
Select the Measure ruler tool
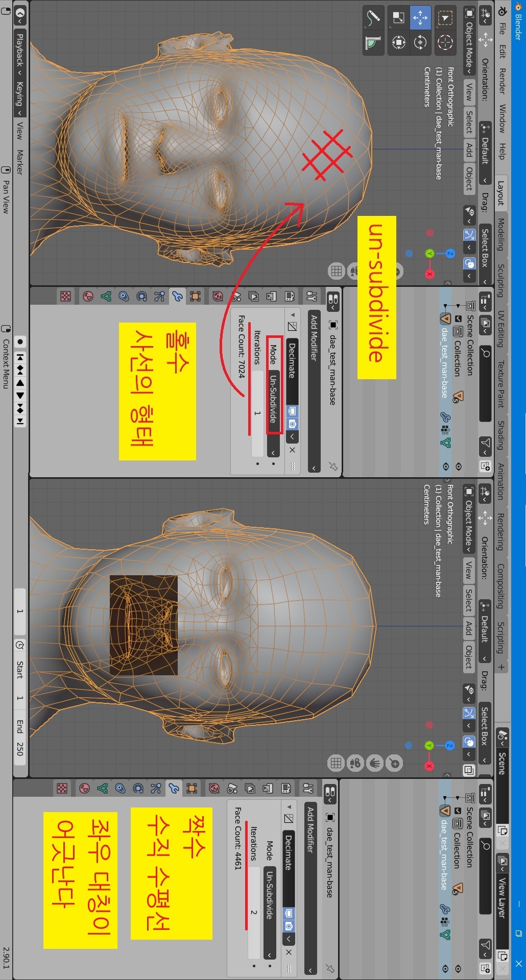[x=373, y=42]
